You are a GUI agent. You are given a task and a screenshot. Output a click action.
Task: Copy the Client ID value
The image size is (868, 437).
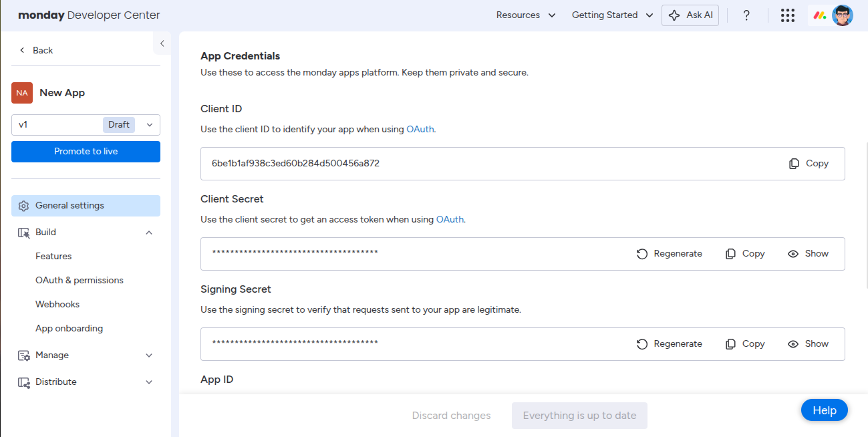point(809,164)
